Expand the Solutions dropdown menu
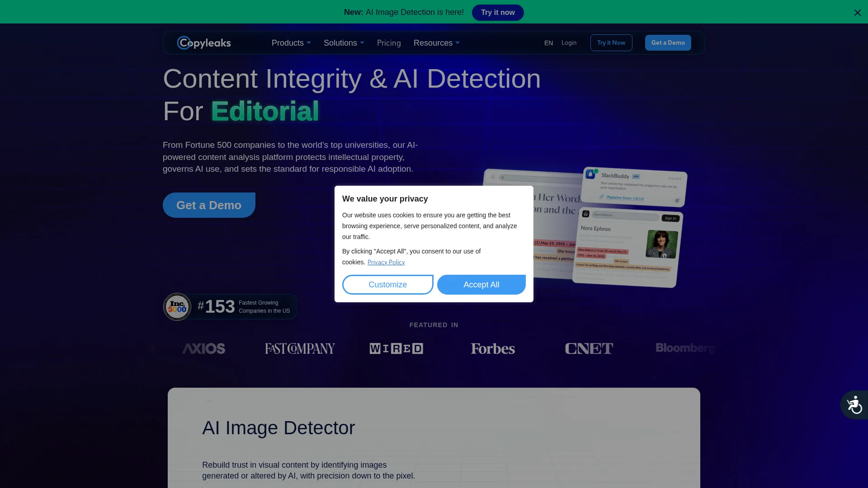The height and width of the screenshot is (488, 868). 344,43
